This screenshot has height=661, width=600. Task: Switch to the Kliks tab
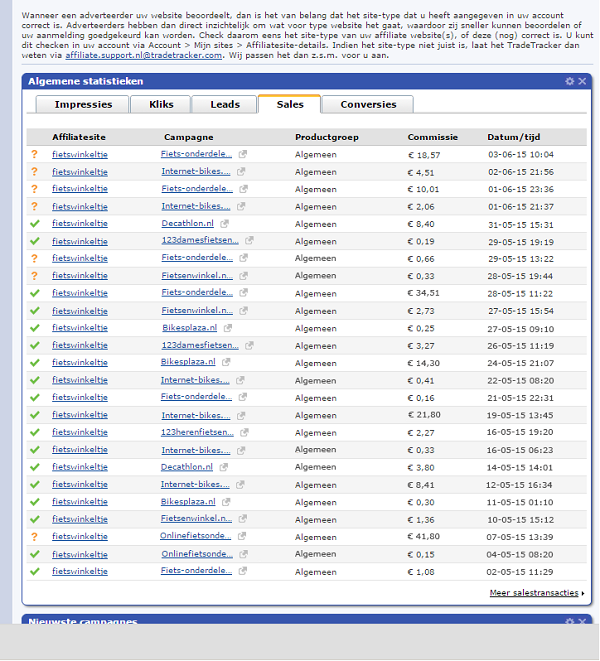coord(161,105)
